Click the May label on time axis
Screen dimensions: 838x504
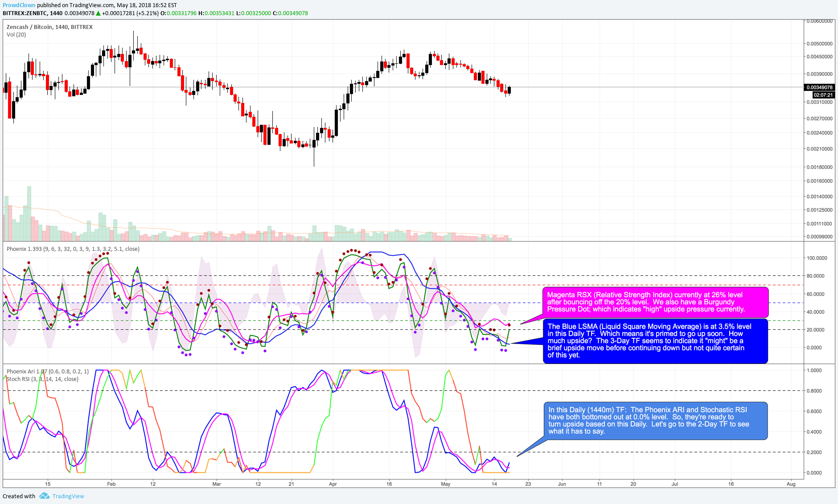446,484
